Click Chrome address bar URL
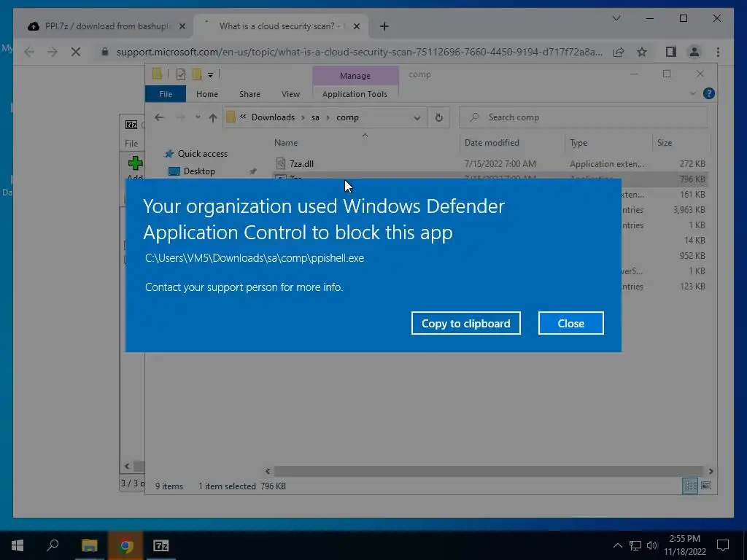Image resolution: width=747 pixels, height=560 pixels. (359, 52)
